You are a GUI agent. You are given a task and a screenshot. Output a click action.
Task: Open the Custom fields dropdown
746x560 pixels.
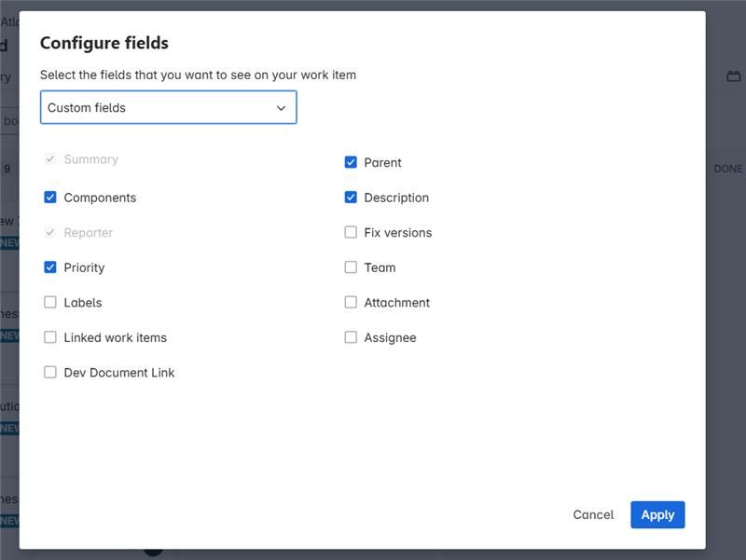168,108
